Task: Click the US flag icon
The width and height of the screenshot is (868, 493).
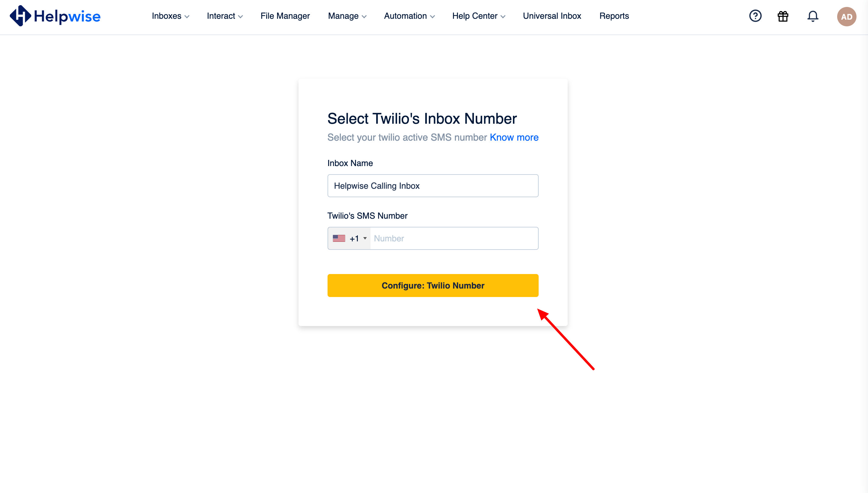Action: pyautogui.click(x=339, y=238)
